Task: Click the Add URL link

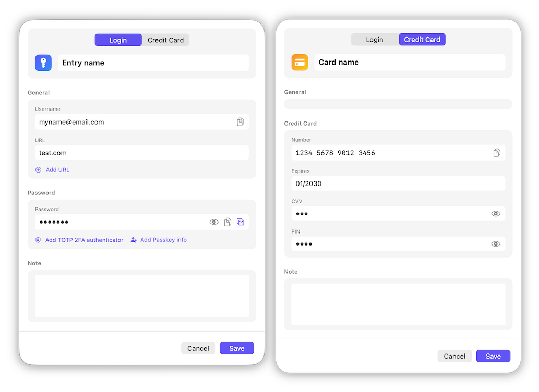Action: pos(58,170)
